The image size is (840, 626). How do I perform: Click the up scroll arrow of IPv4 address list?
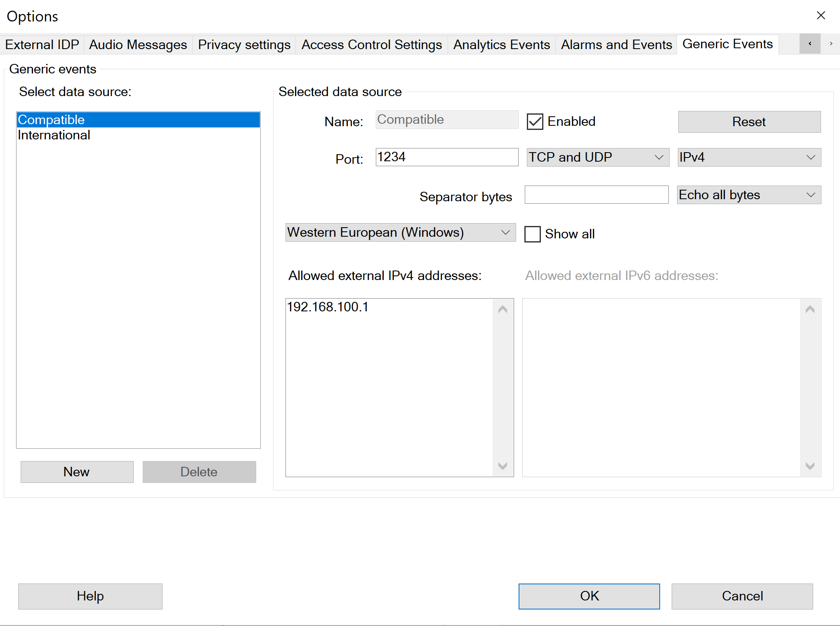click(503, 308)
